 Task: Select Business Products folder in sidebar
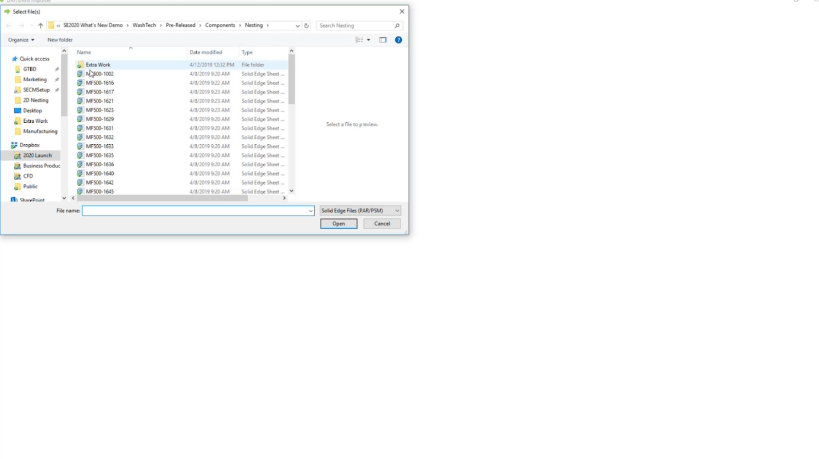tap(41, 166)
